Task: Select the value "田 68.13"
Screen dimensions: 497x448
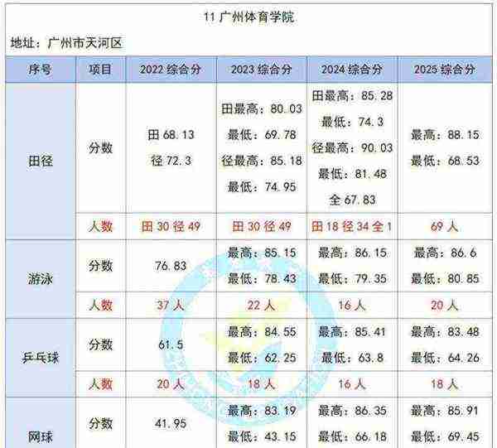Action: [171, 135]
